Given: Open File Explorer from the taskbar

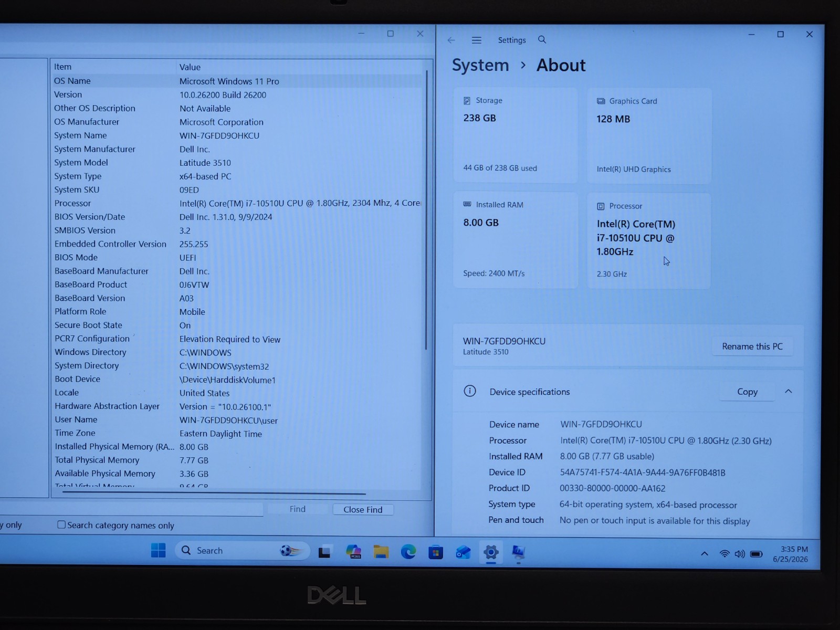Looking at the screenshot, I should 381,552.
